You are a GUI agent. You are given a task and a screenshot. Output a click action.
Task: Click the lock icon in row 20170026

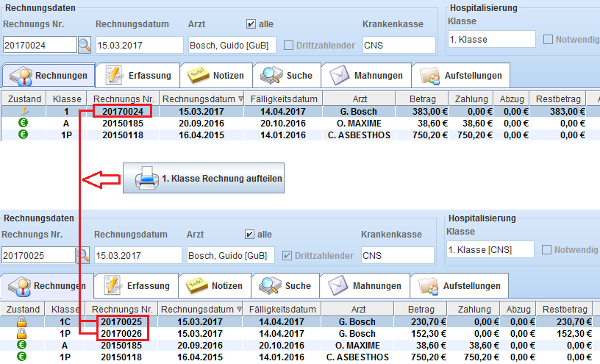click(22, 333)
